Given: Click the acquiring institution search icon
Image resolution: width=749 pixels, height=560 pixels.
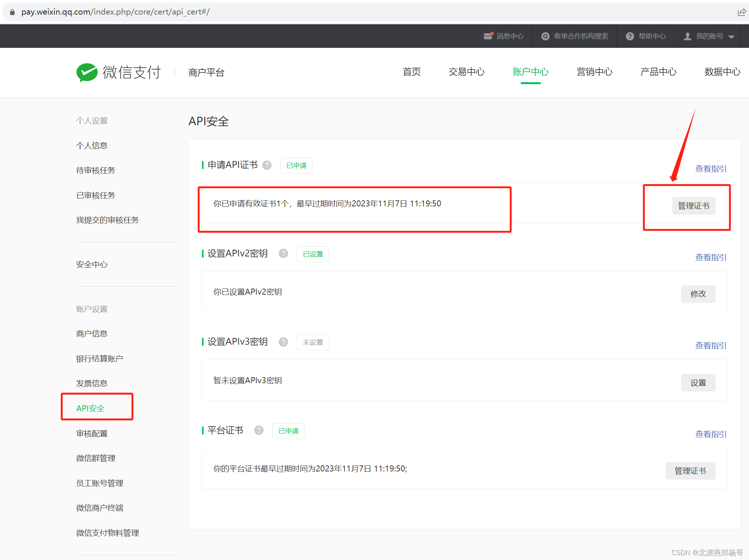Looking at the screenshot, I should point(545,36).
